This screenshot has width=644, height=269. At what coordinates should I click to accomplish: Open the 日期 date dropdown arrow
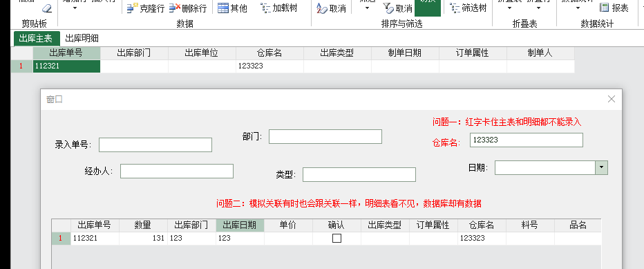(x=602, y=167)
